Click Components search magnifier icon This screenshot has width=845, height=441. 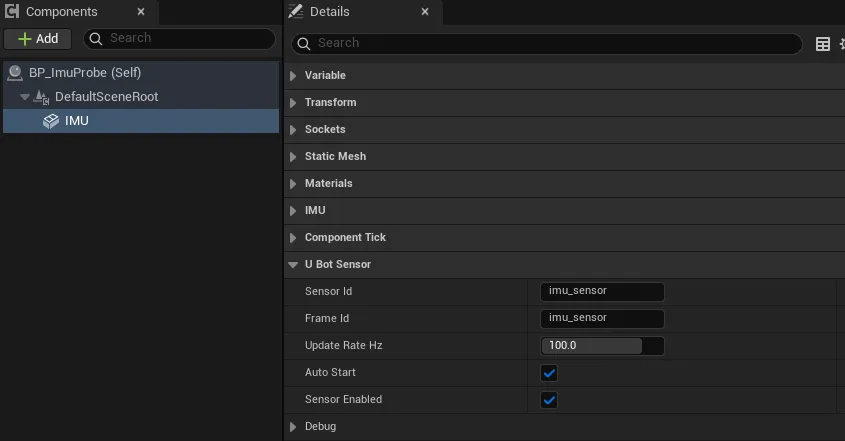click(x=96, y=38)
